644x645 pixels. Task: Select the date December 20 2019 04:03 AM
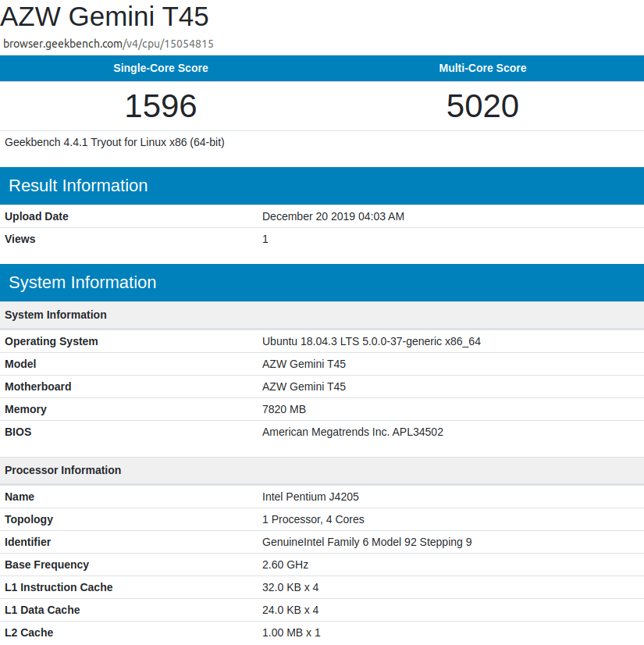[333, 216]
